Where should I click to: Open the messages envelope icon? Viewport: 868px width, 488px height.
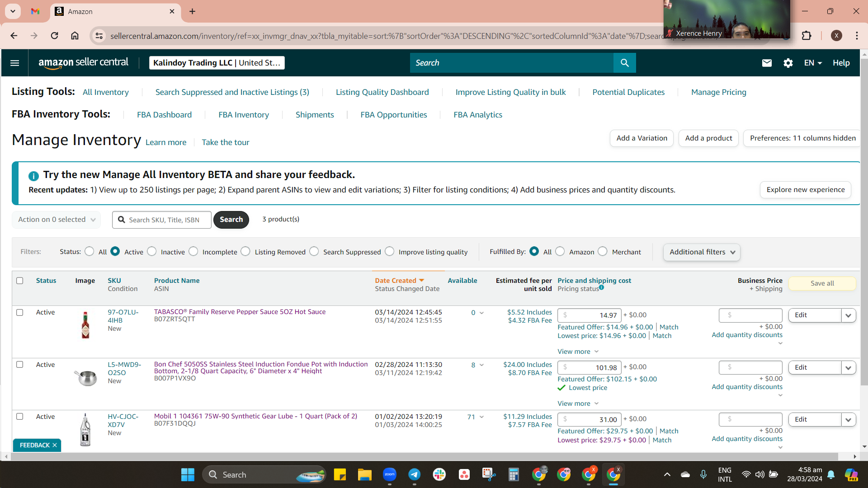pos(767,63)
